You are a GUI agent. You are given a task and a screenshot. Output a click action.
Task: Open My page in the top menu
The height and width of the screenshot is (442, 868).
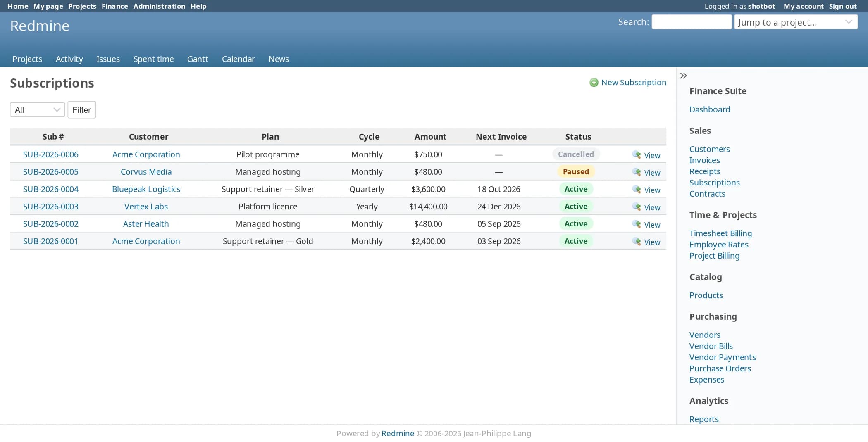(48, 6)
